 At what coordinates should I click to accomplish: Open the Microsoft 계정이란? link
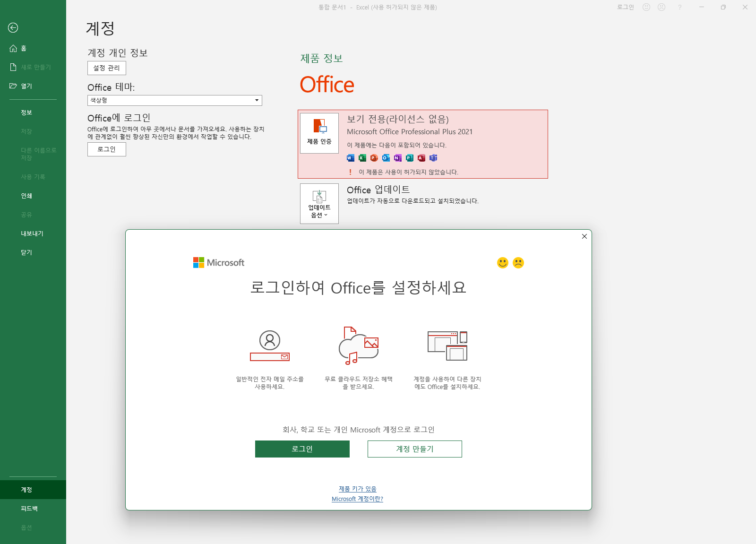pos(358,499)
